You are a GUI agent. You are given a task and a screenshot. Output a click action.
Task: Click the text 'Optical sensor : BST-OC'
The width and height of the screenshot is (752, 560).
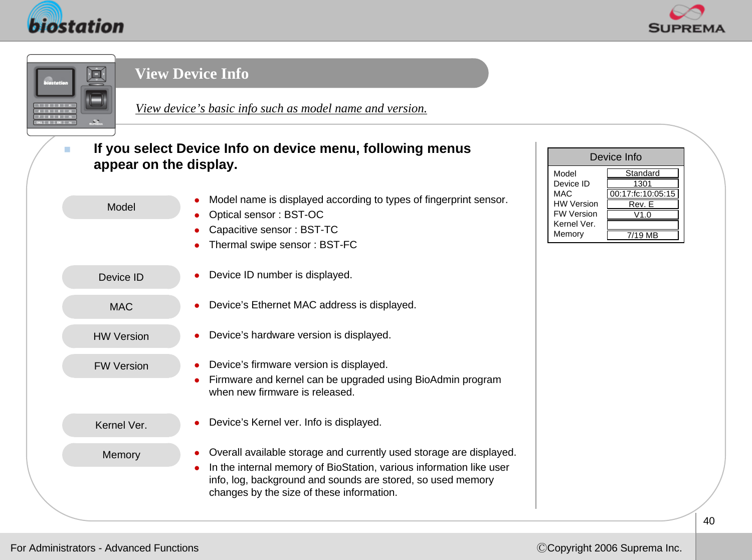tap(266, 215)
